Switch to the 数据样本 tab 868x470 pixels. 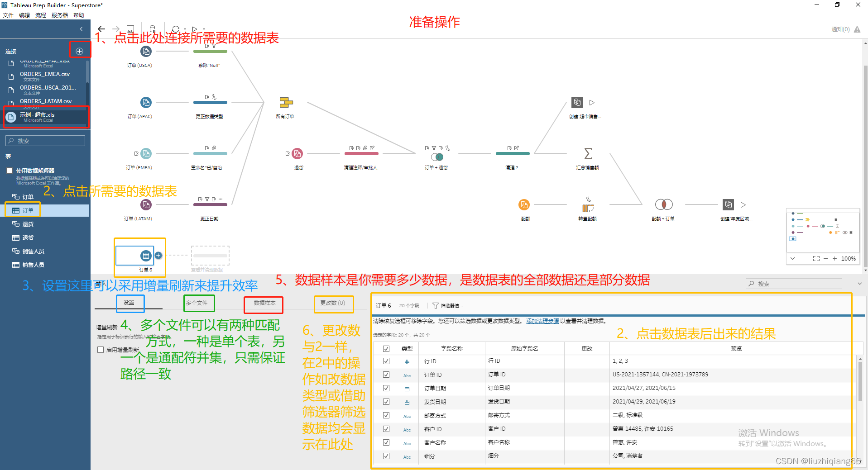click(x=265, y=303)
